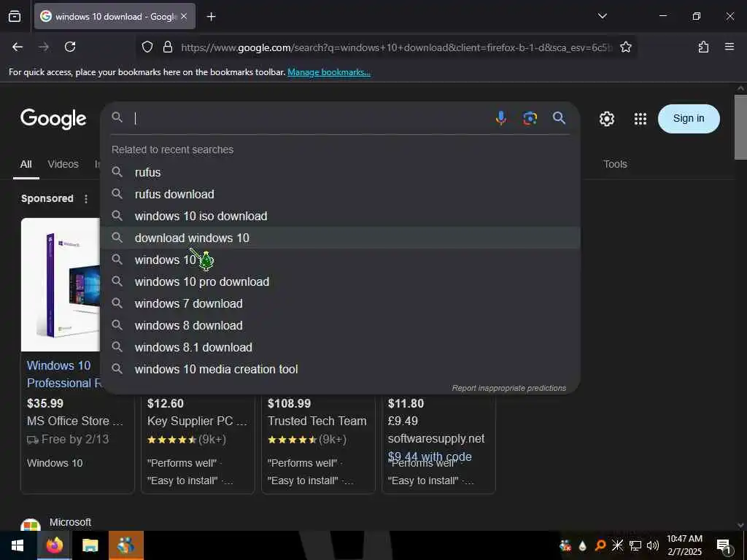Open the Google apps grid
747x560 pixels.
[640, 119]
